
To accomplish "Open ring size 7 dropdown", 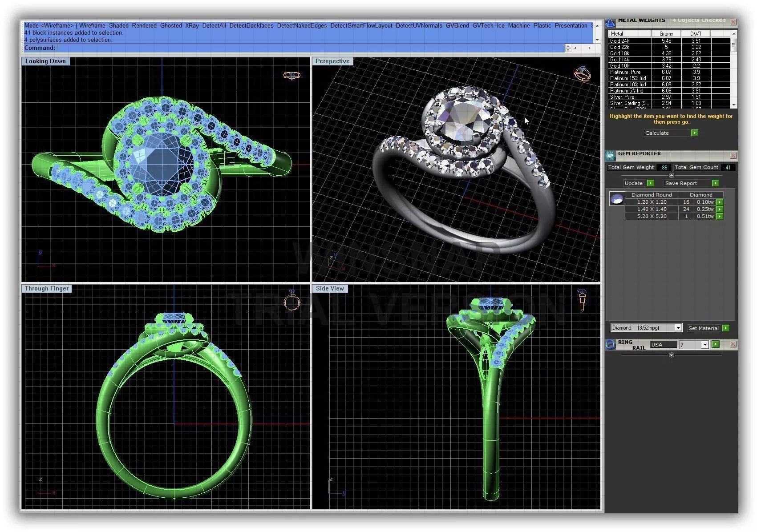I will 704,345.
